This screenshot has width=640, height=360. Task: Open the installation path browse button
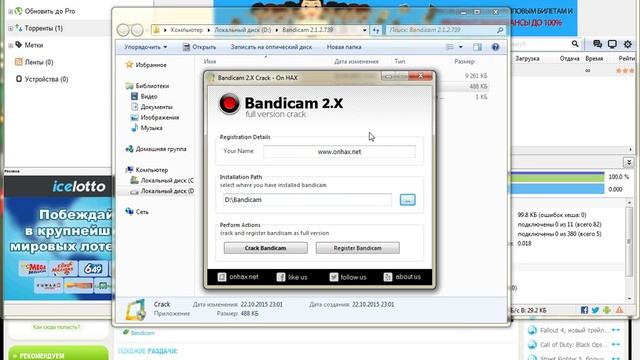click(x=407, y=200)
